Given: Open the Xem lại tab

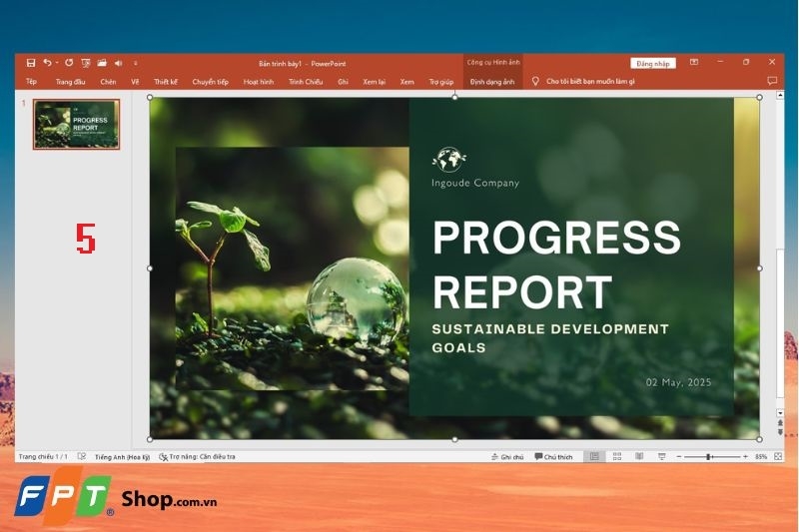Looking at the screenshot, I should pos(374,82).
